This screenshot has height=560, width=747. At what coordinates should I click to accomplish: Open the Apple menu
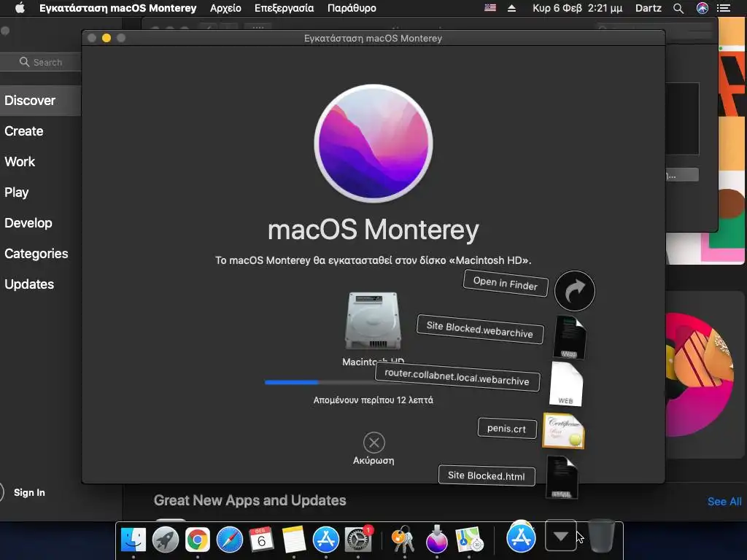20,8
